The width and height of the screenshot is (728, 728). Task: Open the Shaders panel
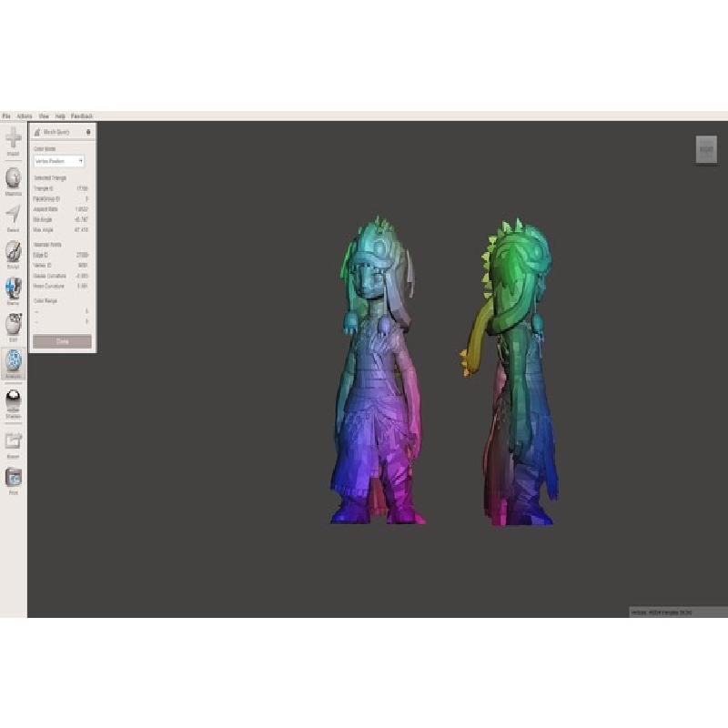coord(14,404)
